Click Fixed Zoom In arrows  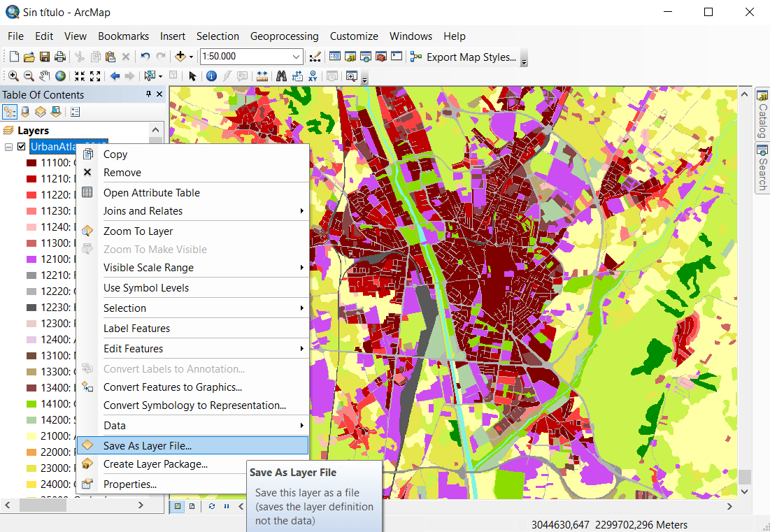[x=80, y=76]
